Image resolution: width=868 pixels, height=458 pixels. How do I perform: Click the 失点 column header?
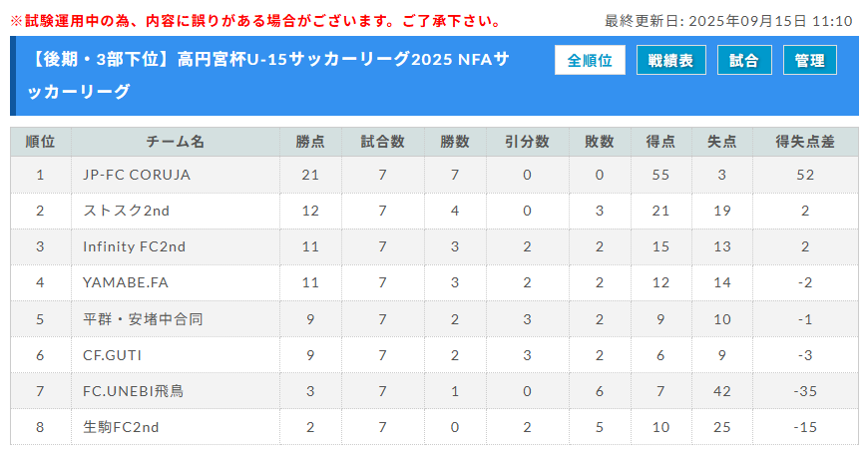click(x=721, y=142)
